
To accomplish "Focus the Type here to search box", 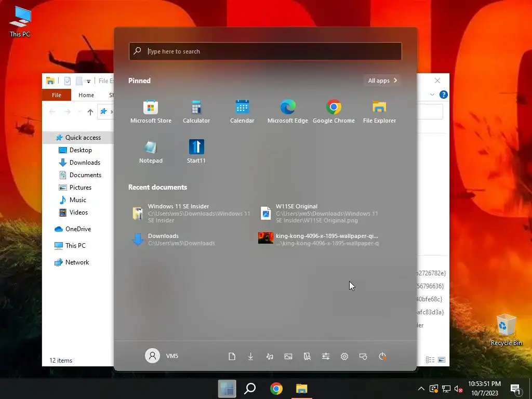I will pos(265,51).
